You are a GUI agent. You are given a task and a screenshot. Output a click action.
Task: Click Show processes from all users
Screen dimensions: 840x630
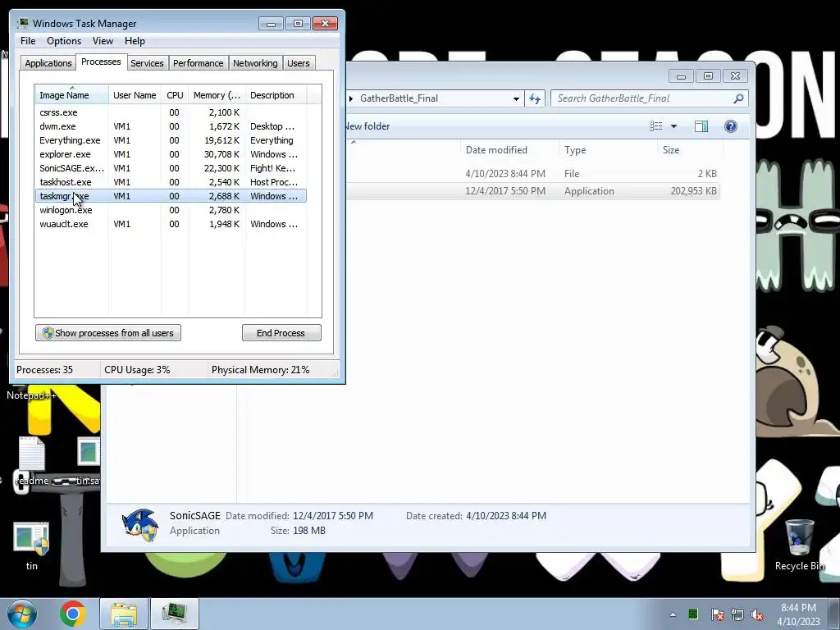pos(108,333)
